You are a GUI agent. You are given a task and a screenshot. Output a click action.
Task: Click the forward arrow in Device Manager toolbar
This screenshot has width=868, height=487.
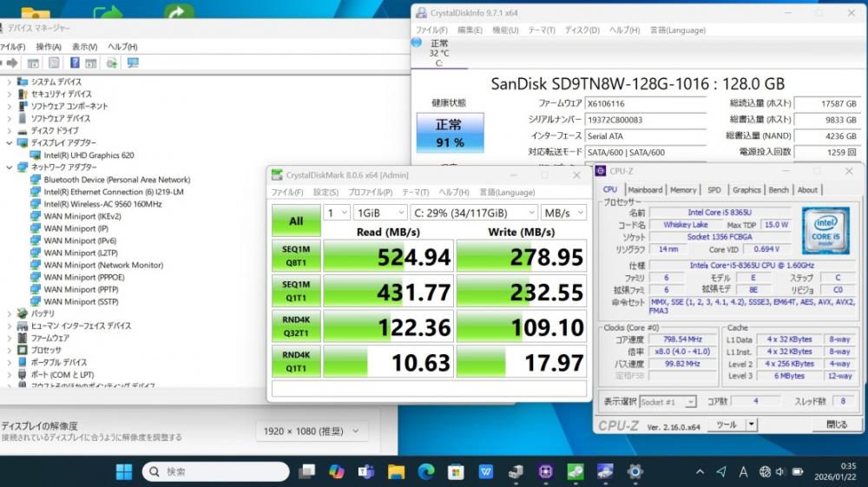point(12,63)
